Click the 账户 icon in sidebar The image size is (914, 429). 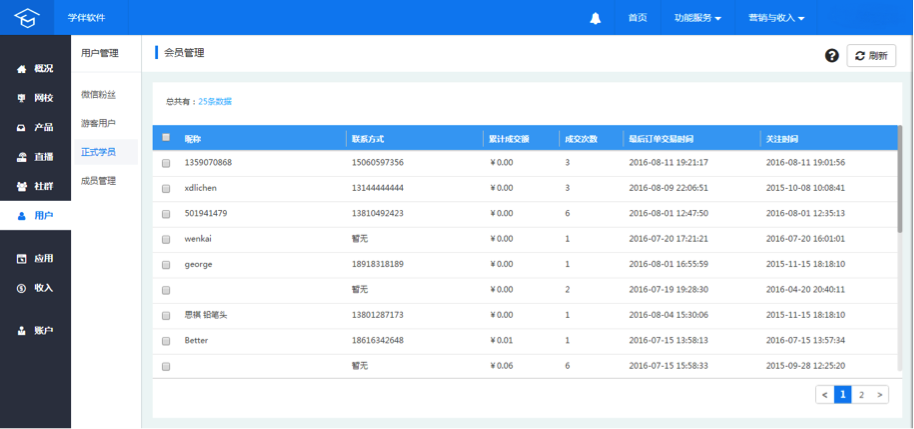click(x=22, y=330)
